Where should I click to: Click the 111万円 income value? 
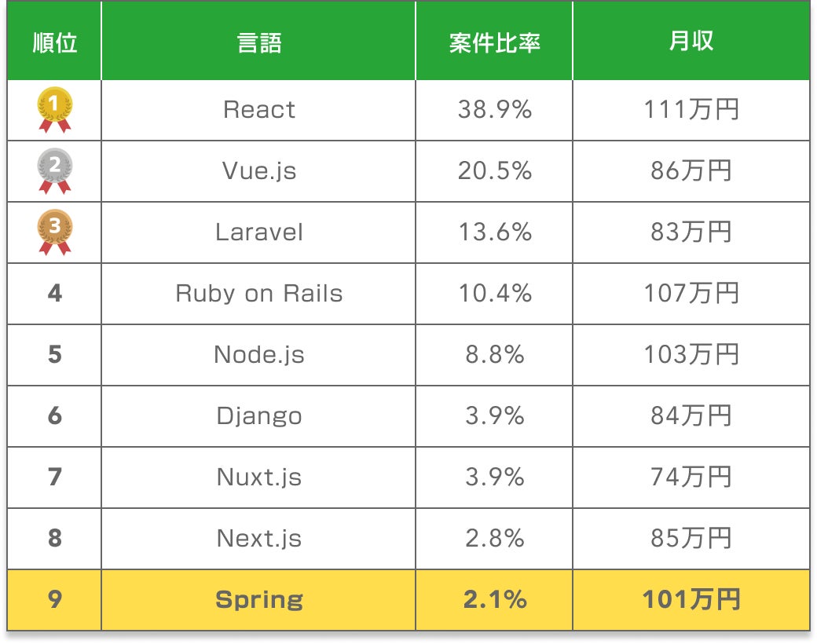coord(691,109)
